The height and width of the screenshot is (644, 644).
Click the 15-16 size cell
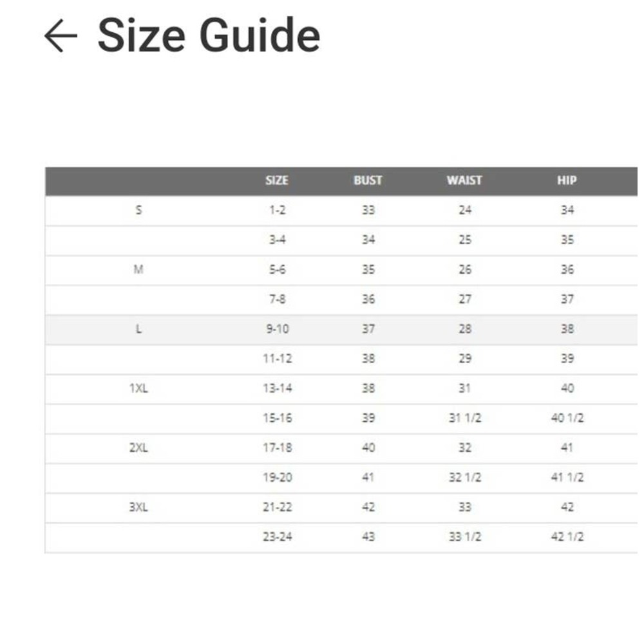click(277, 418)
